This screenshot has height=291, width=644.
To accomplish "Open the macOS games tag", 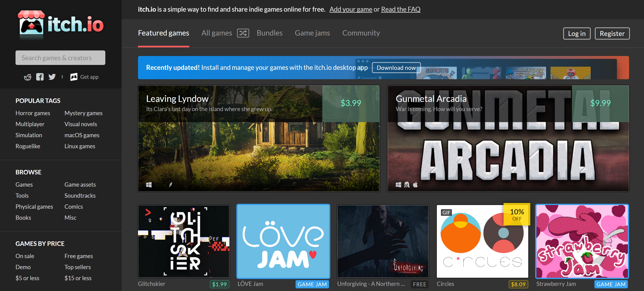I will [x=82, y=135].
